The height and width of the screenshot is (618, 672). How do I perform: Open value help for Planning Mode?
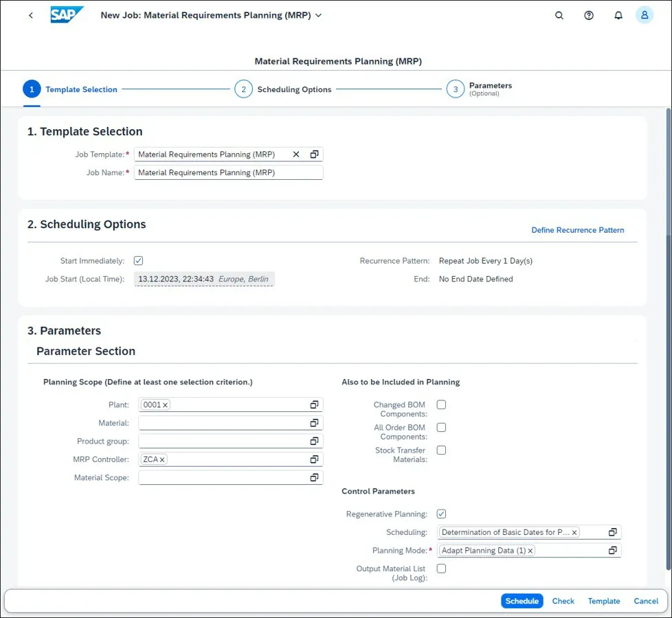click(x=613, y=550)
